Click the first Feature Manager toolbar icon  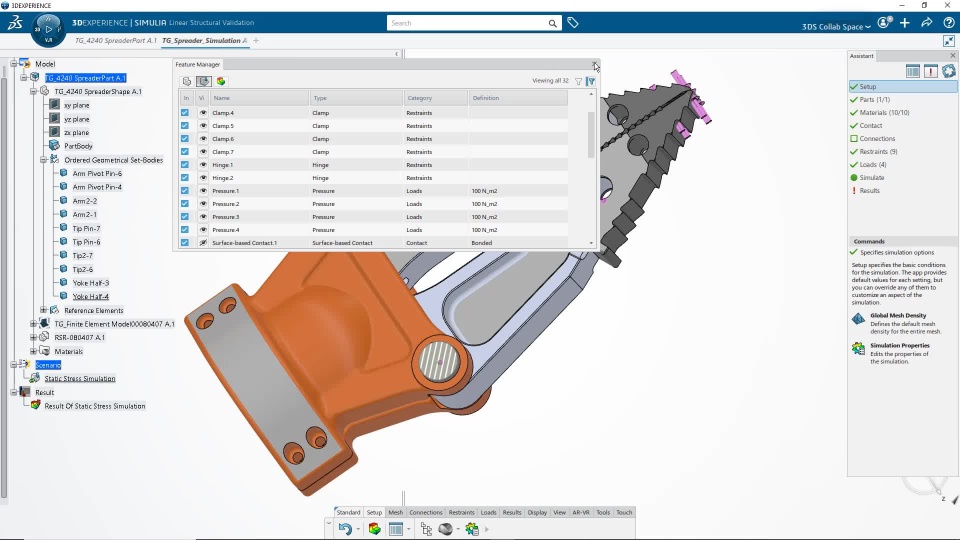(187, 81)
